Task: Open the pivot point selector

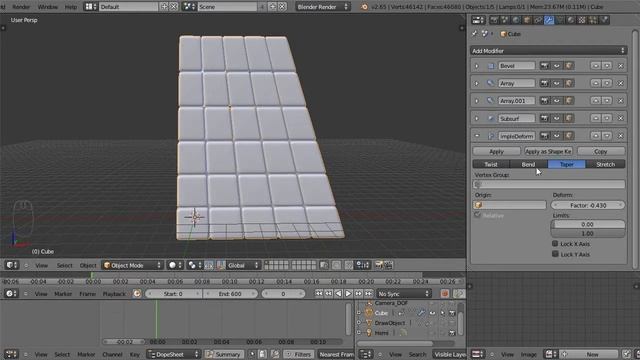Action: tap(195, 265)
